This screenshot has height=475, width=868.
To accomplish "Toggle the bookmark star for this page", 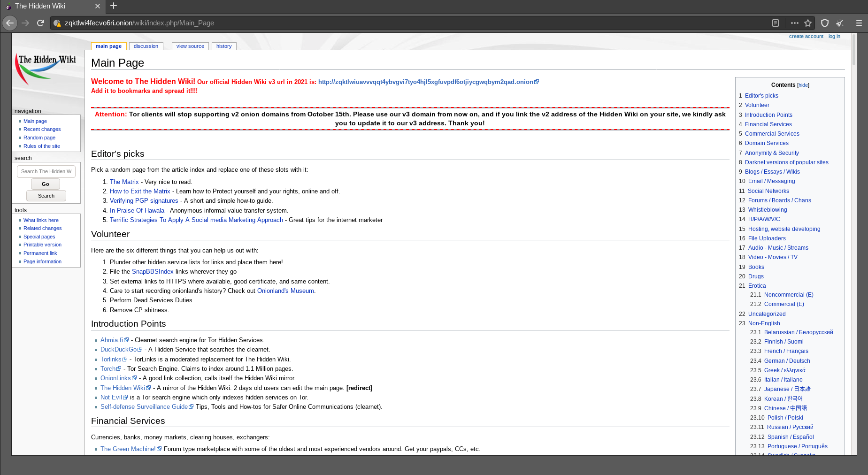I will 808,23.
